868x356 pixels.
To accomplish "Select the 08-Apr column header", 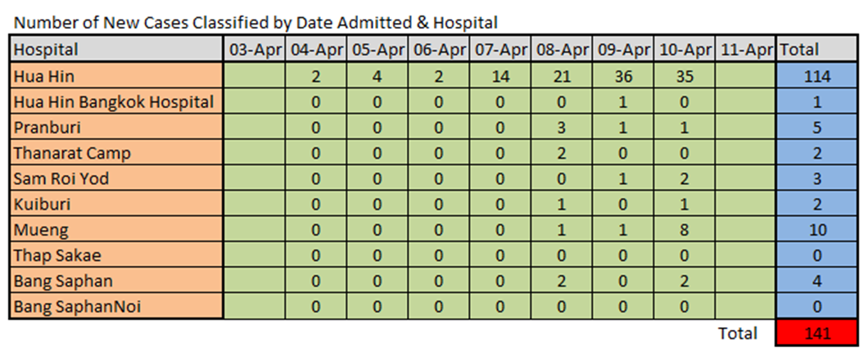I will (x=561, y=49).
